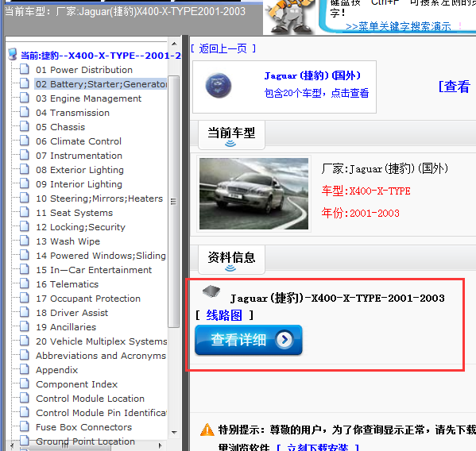The height and width of the screenshot is (451, 476).
Task: Select the 当前车型 tab header
Action: point(231,135)
